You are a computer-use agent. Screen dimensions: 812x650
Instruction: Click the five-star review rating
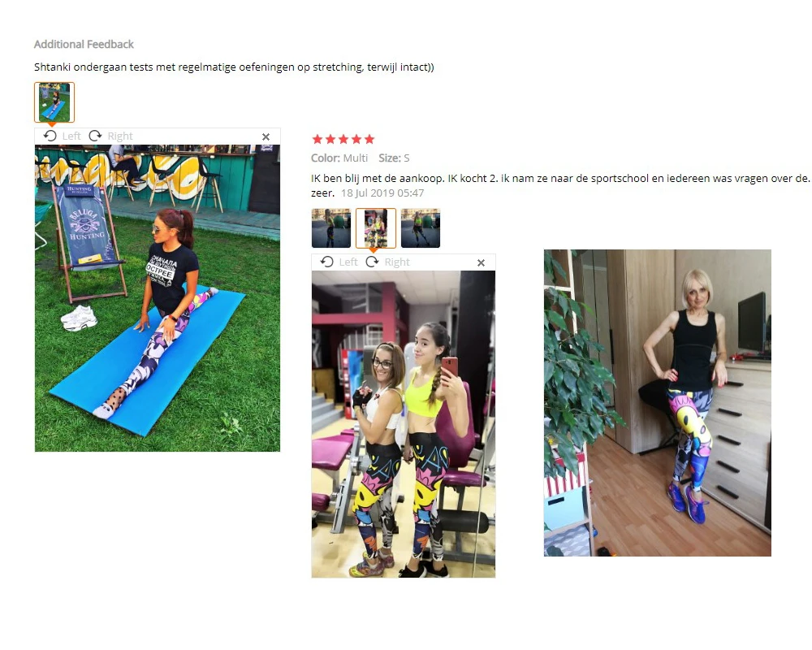pos(343,139)
